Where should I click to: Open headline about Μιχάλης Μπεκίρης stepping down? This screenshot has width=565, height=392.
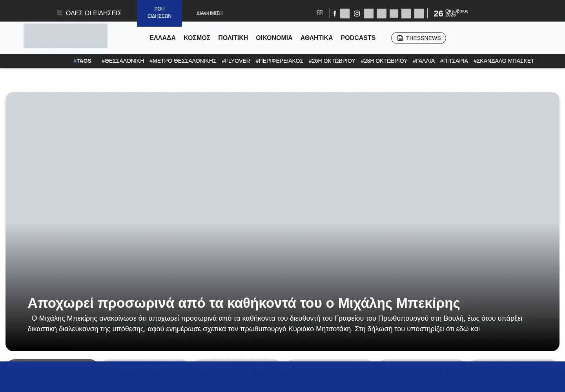(244, 303)
